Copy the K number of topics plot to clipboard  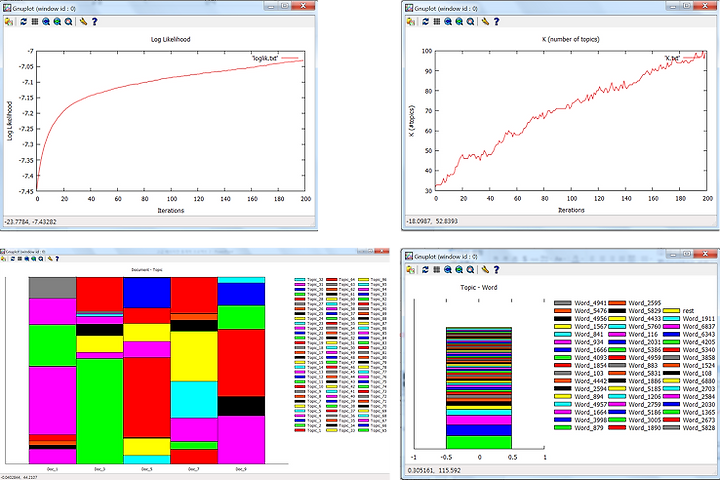(411, 22)
